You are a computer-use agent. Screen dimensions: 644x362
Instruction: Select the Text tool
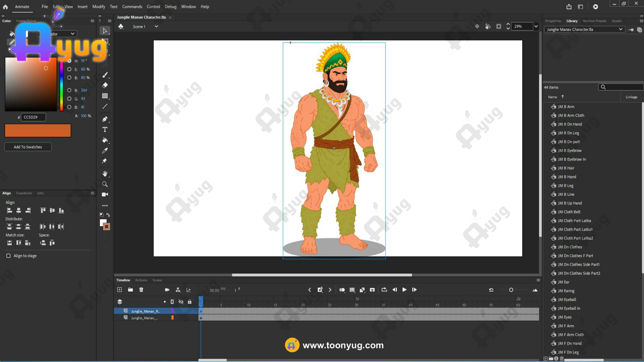coord(105,130)
